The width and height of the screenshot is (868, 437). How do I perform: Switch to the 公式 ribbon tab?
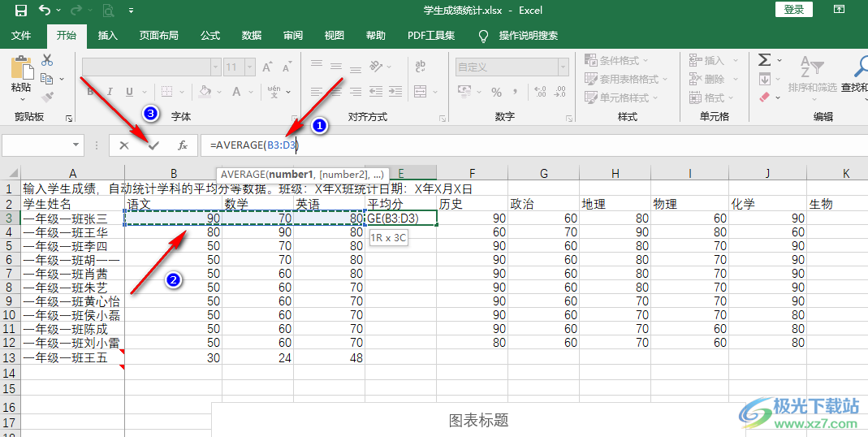click(x=210, y=36)
